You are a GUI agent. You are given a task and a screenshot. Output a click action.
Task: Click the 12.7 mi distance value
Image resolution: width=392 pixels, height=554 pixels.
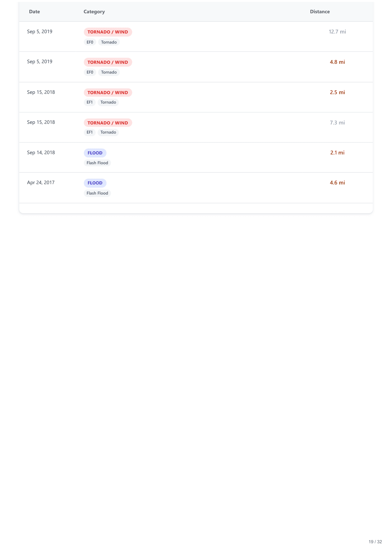click(x=337, y=32)
